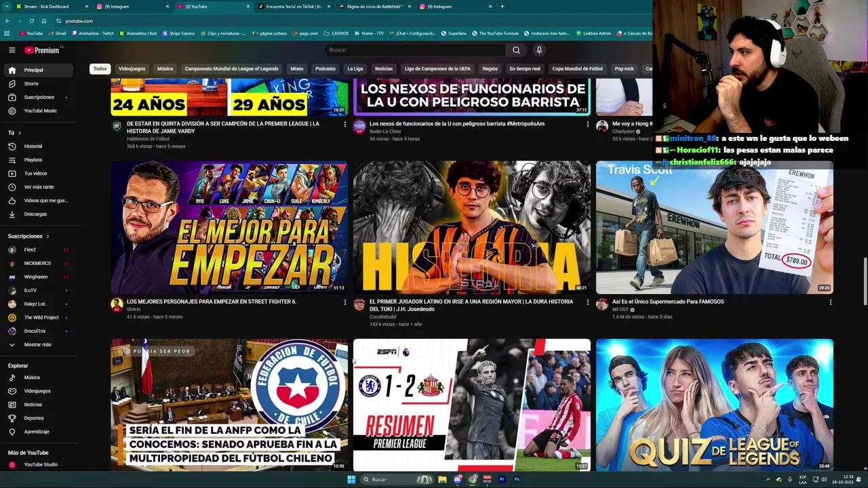
Task: Expand the Suscripciones section header
Action: click(x=29, y=236)
